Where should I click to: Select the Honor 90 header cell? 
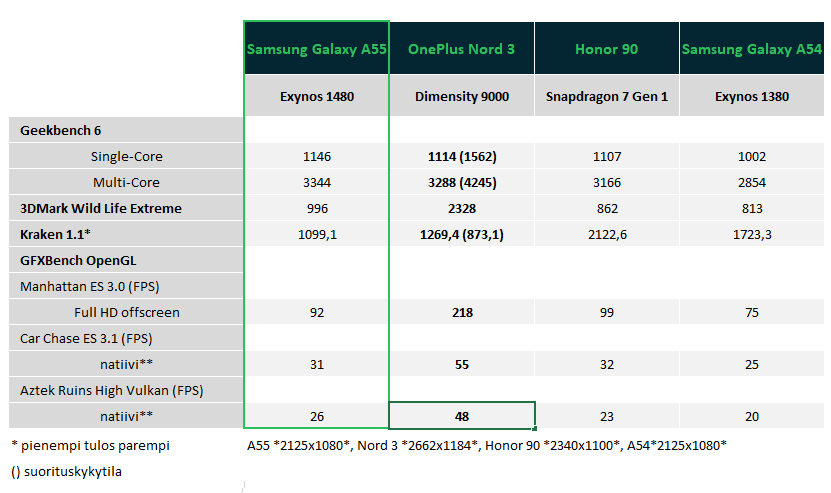[x=607, y=48]
